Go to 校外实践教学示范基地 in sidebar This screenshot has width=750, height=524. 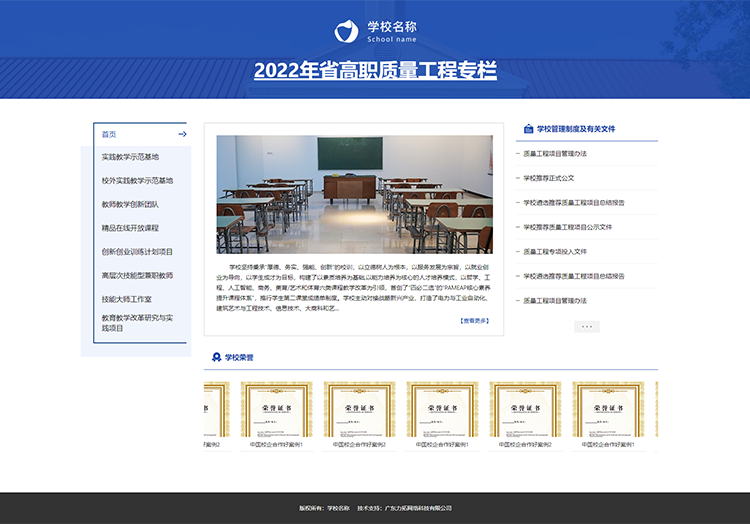(137, 181)
